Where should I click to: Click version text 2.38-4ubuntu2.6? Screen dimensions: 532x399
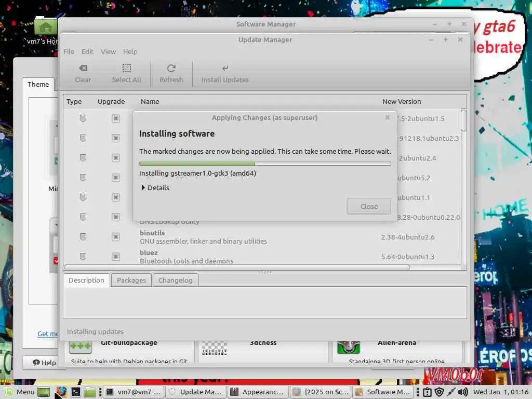pos(407,237)
